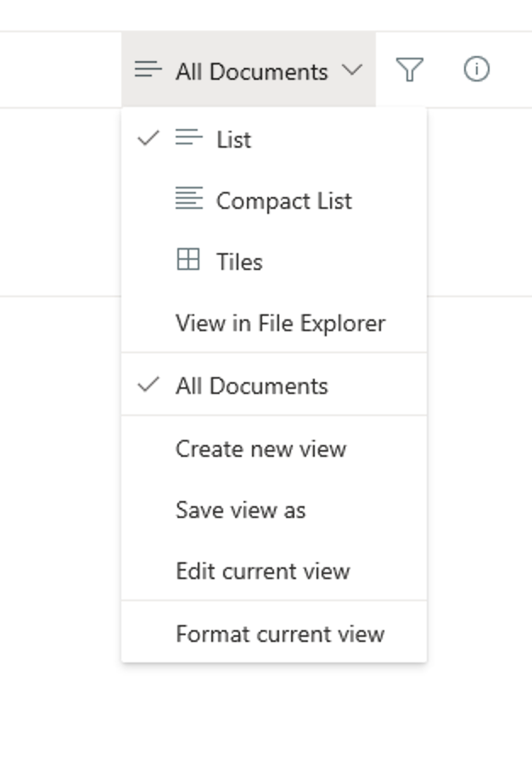Click the List layout icon in menu
Viewport: 532px width, 777px height.
(188, 138)
